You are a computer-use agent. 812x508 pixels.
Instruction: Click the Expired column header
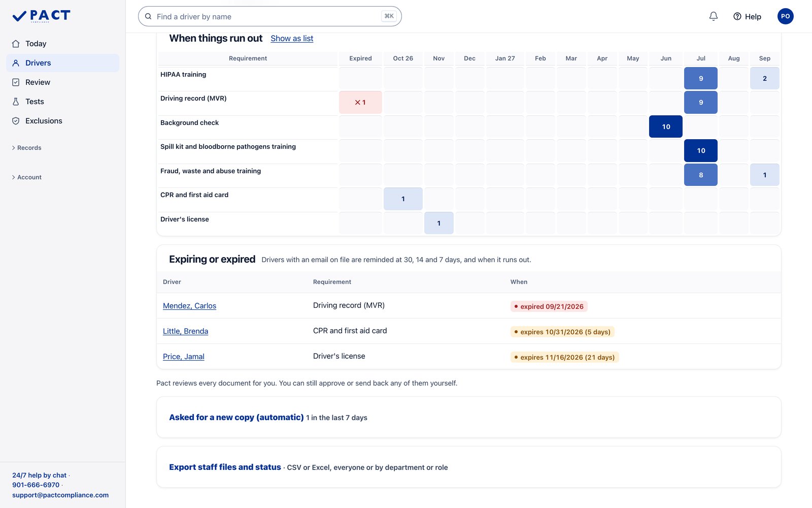click(360, 58)
